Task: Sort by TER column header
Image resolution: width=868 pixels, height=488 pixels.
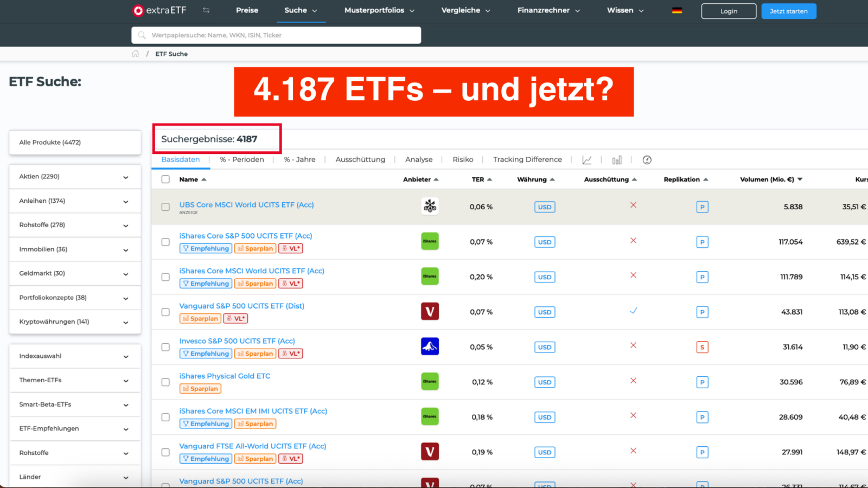Action: [x=482, y=179]
